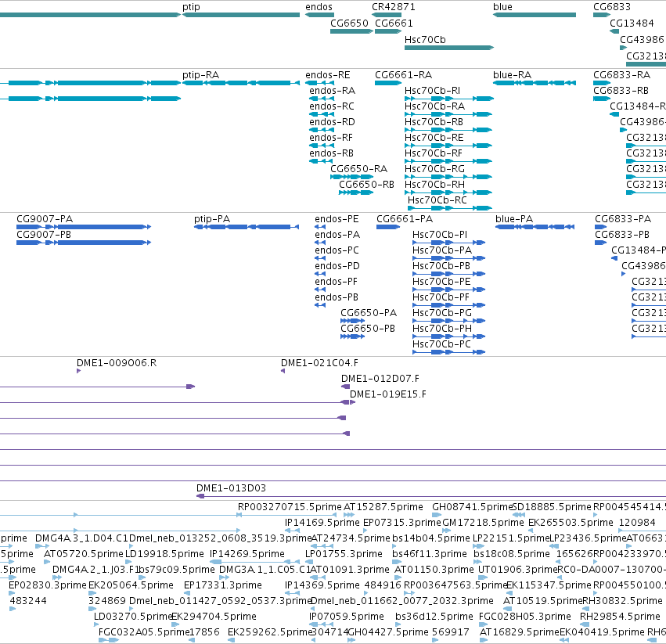666x644 pixels.
Task: Select the teal ptip gene bar
Action: 241,15
